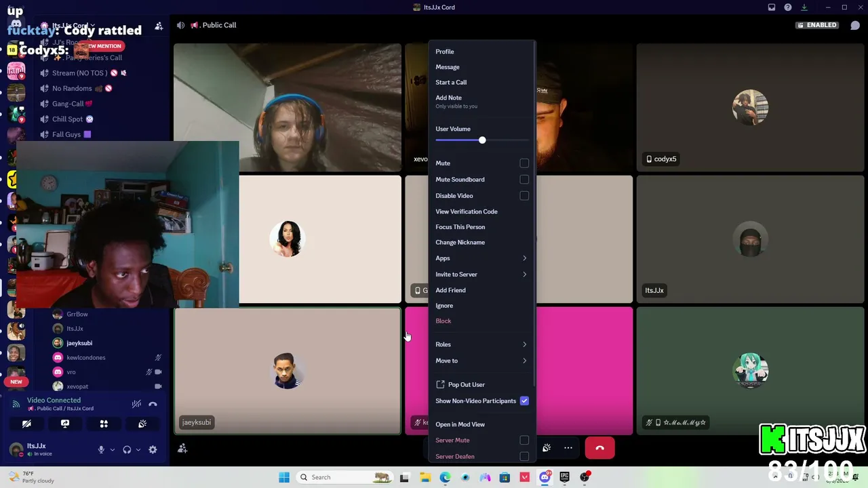Viewport: 868px width, 488px height.
Task: Click Block in context menu
Action: click(x=481, y=321)
